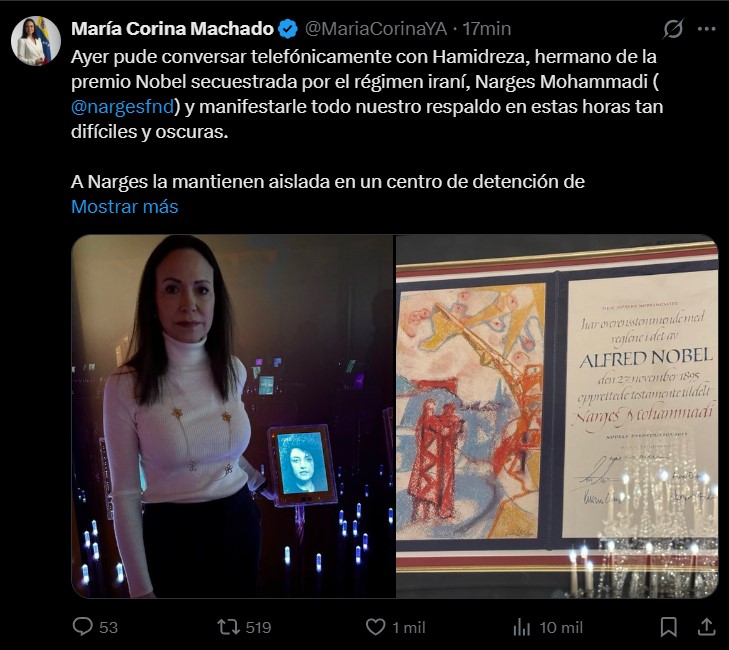This screenshot has height=650, width=729.
Task: Click the reply speech bubble icon
Action: [x=83, y=626]
